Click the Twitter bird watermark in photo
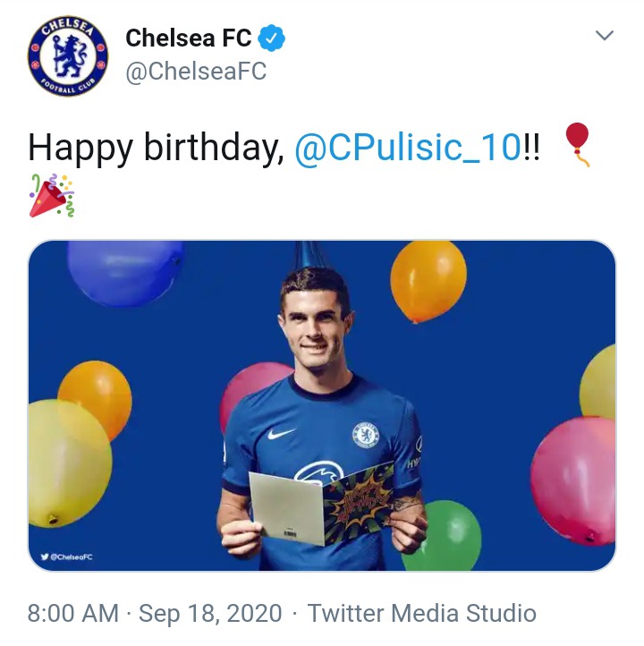The height and width of the screenshot is (646, 644). pos(45,557)
